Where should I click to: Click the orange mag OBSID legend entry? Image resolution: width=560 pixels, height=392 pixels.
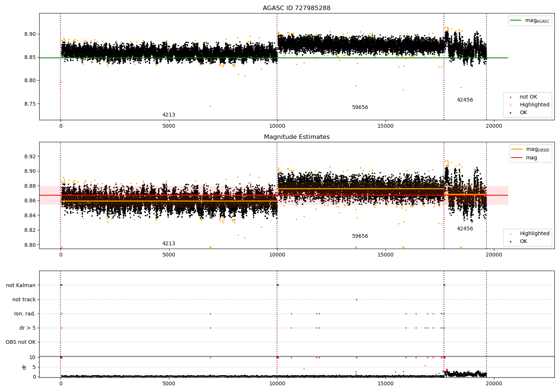tap(531, 149)
